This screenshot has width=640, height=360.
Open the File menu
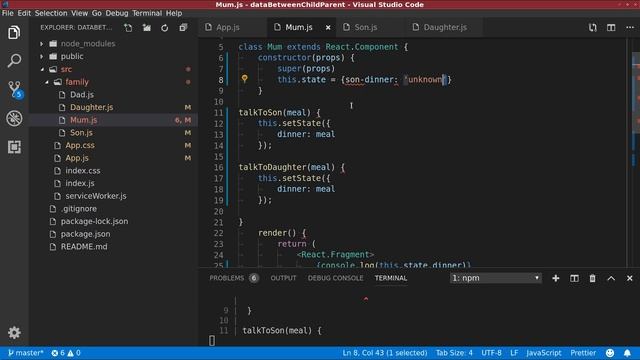(x=7, y=13)
